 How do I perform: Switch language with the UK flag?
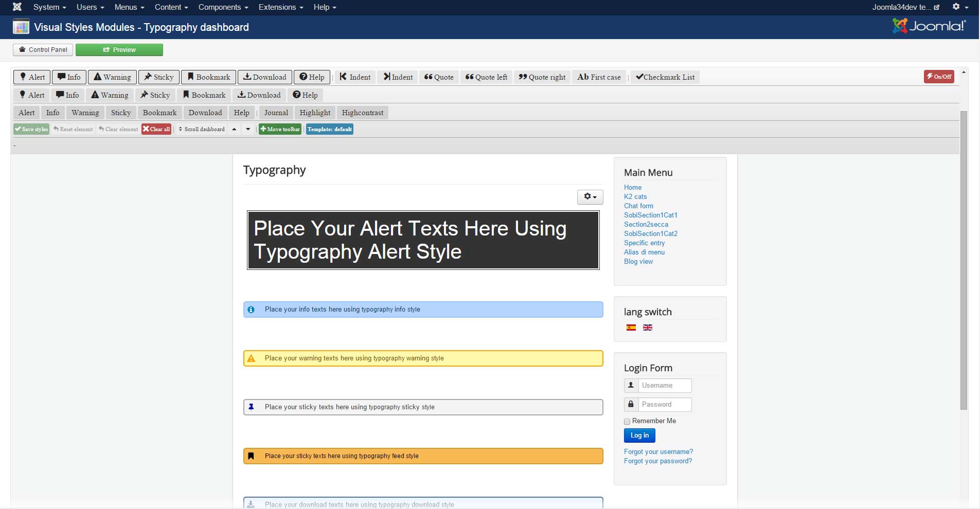pyautogui.click(x=648, y=328)
